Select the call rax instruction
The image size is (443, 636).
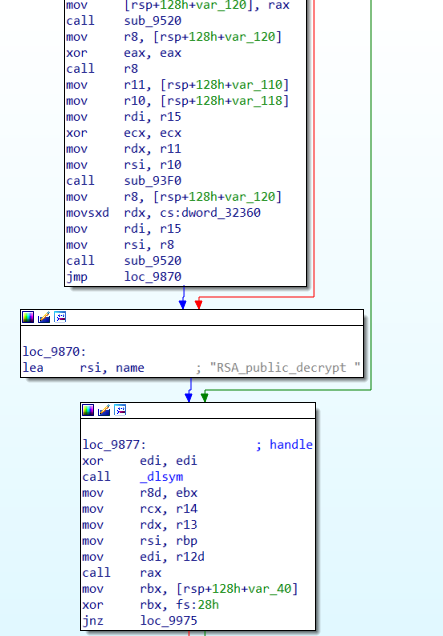[122, 573]
